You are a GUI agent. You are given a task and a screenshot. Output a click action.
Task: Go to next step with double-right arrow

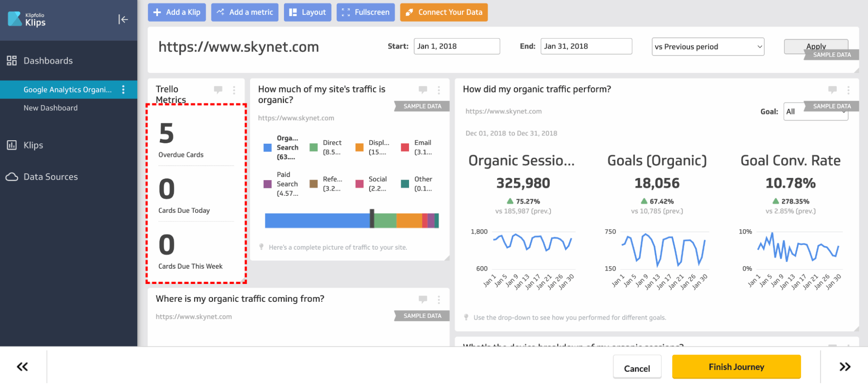(845, 367)
